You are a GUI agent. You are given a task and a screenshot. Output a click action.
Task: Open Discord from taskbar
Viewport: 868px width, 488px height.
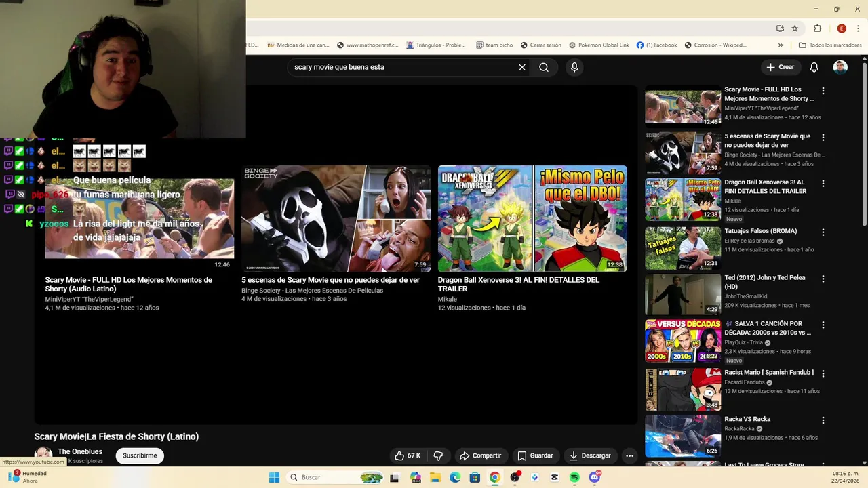coord(595,477)
